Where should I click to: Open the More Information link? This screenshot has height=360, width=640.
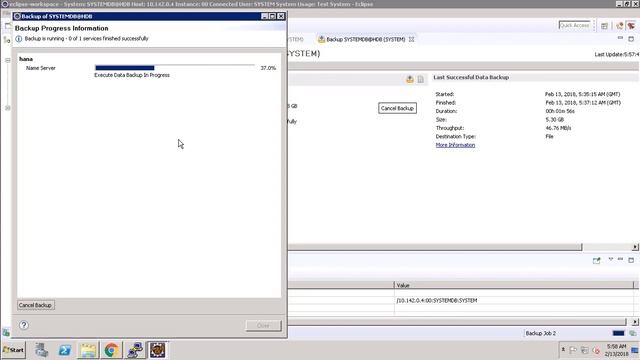pyautogui.click(x=455, y=145)
